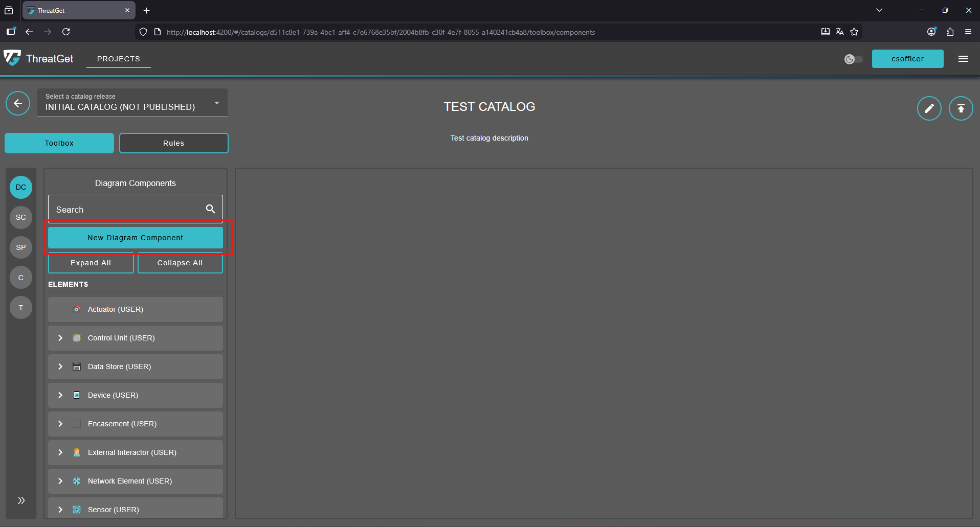Screen dimensions: 980x527
Task: Click Expand All elements
Action: point(91,263)
